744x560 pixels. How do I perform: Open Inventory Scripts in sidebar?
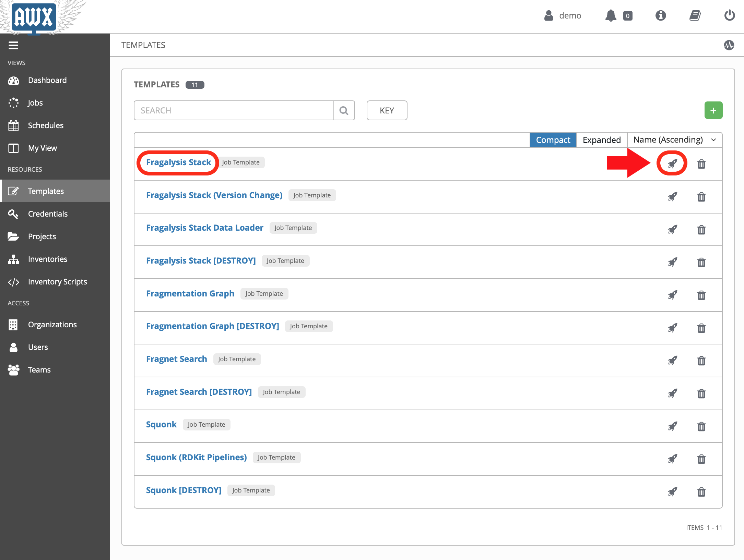(x=55, y=282)
